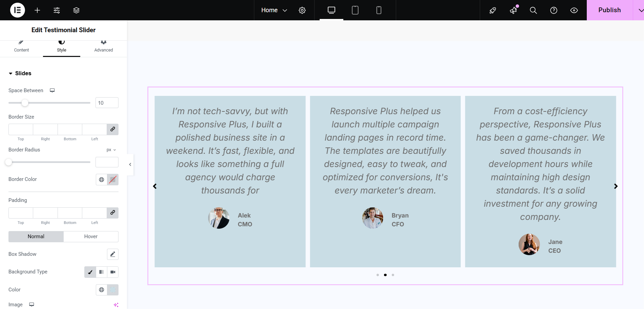Open the Structure layers icon
Image resolution: width=644 pixels, height=309 pixels.
[x=76, y=10]
